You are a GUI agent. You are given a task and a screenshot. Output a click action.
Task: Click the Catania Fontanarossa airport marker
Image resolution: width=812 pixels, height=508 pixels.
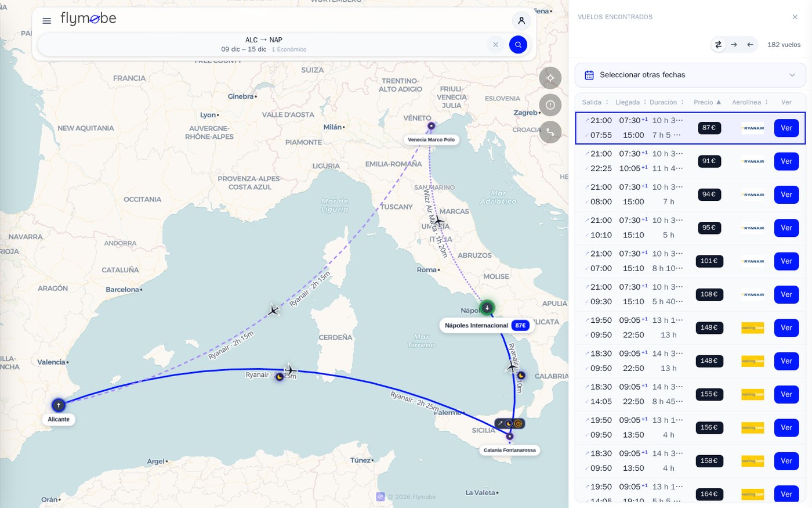509,436
